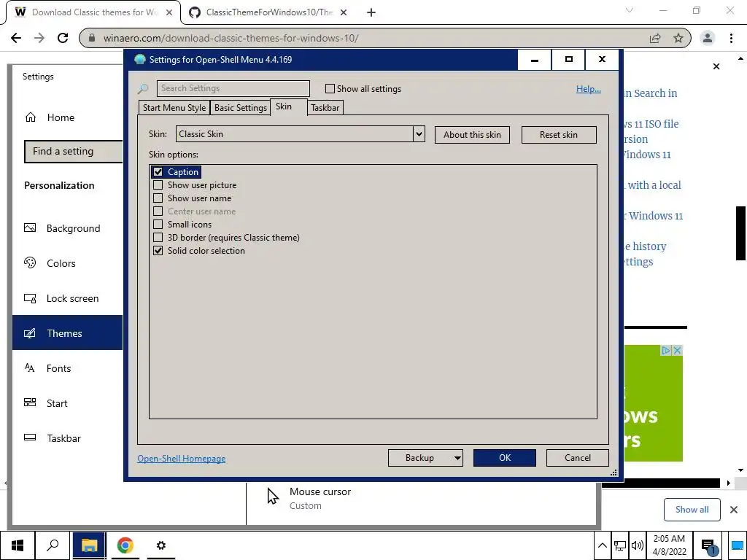Click the Open-Shell shell icon in title bar
Image resolution: width=747 pixels, height=560 pixels.
click(139, 60)
